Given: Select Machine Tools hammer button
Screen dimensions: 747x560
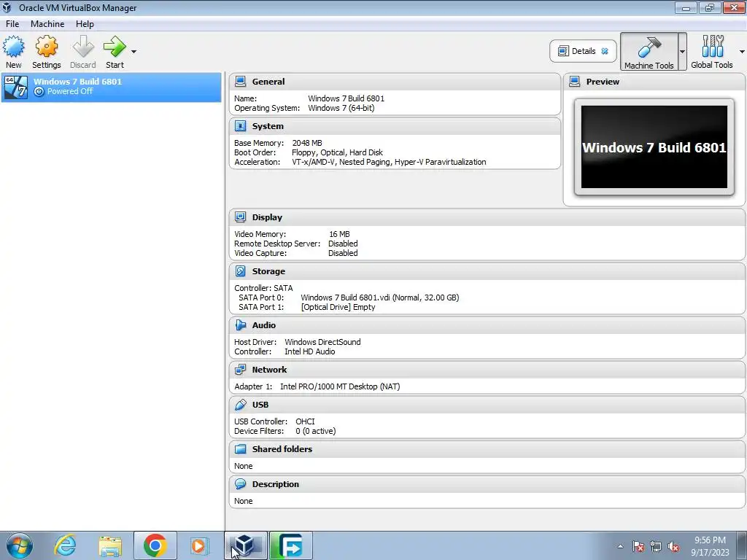Looking at the screenshot, I should click(649, 52).
